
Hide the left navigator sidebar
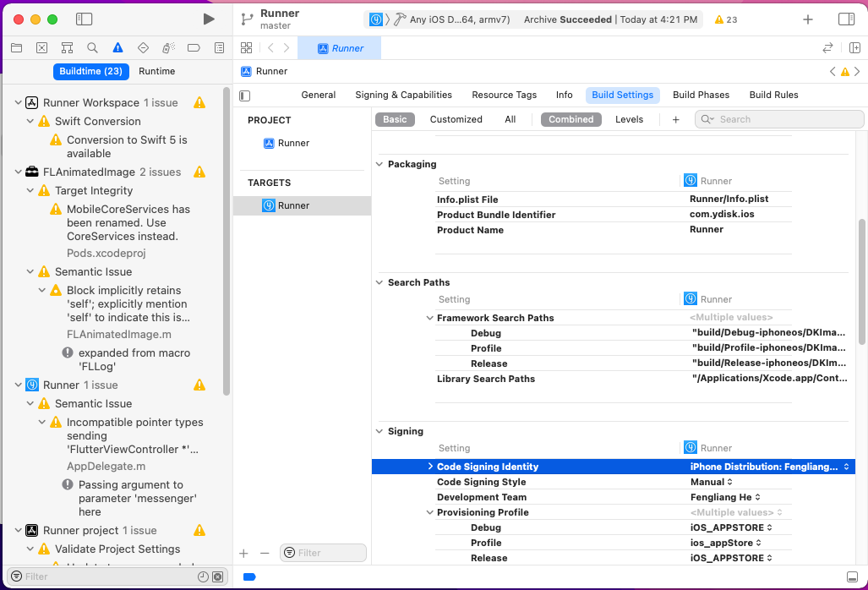tap(84, 19)
